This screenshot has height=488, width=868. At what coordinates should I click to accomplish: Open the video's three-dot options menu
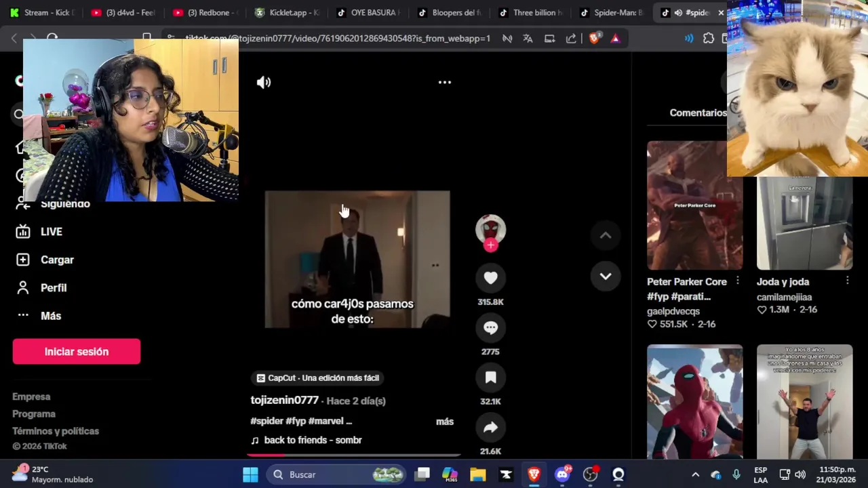tap(445, 82)
